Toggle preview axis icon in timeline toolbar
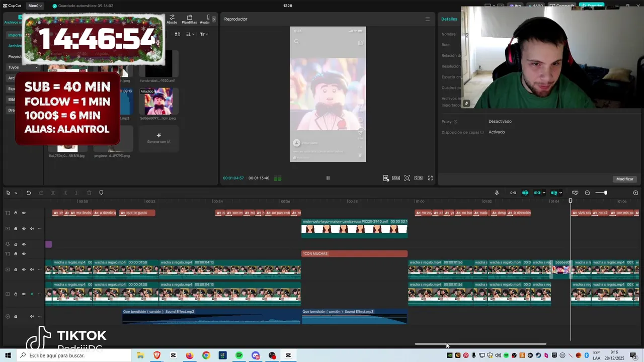Screen dimensions: 644x362 (554, 193)
